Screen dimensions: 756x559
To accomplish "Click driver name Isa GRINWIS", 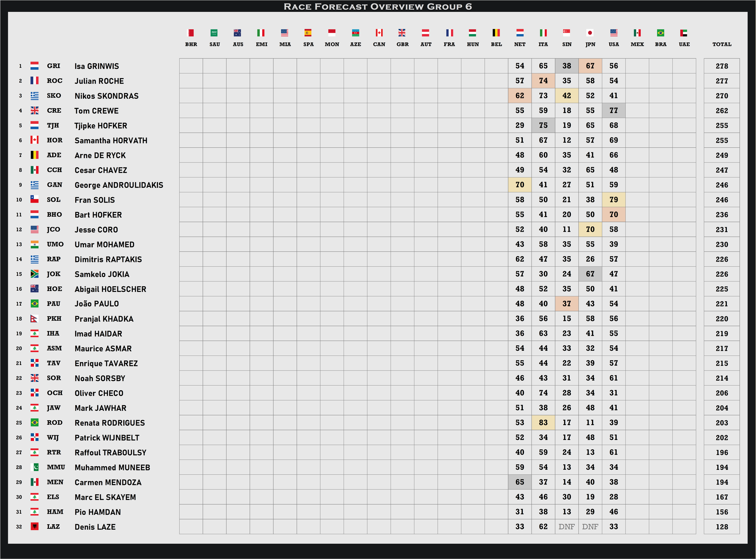I will (x=97, y=66).
